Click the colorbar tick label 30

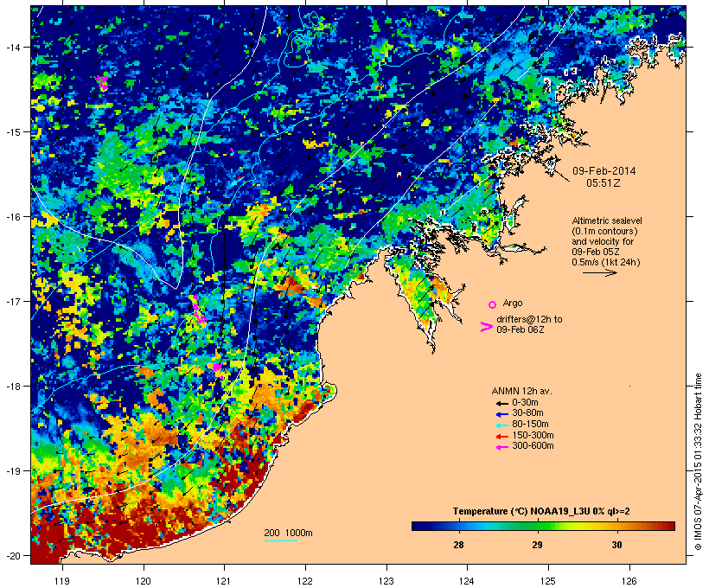point(616,545)
